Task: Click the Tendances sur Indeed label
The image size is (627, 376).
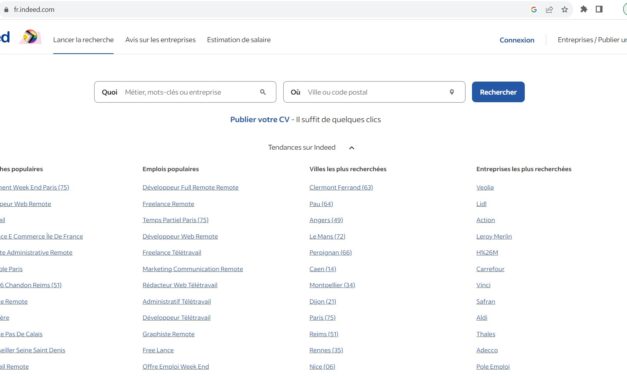Action: coord(302,147)
